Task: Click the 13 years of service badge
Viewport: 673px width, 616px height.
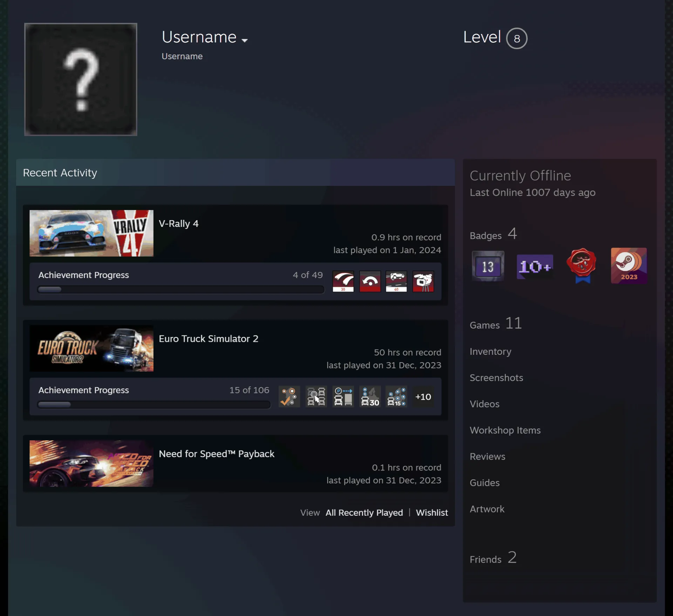Action: pos(488,266)
